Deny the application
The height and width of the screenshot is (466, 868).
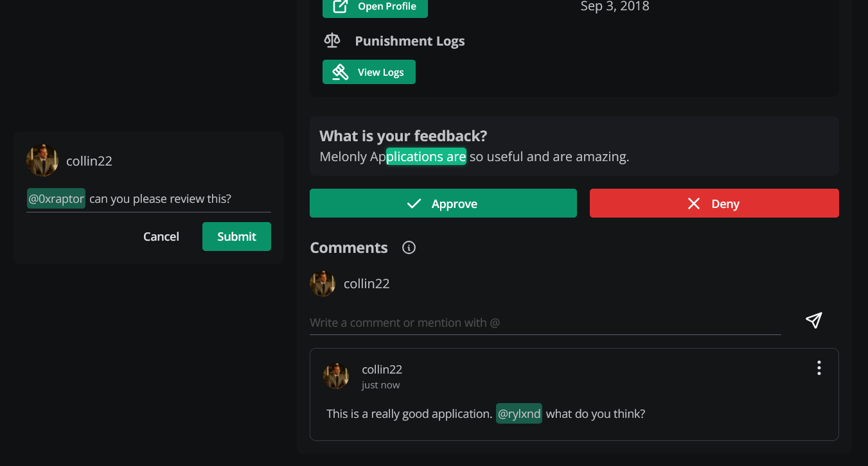(x=714, y=203)
